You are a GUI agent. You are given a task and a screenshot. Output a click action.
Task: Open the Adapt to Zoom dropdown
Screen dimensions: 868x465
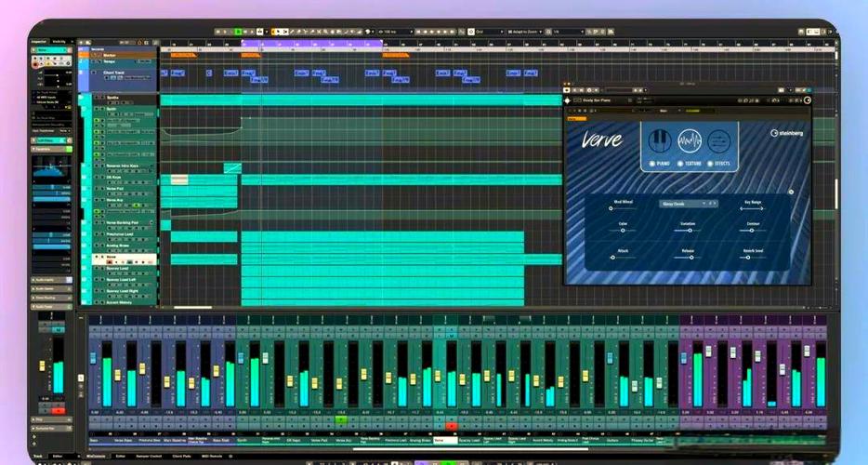(x=525, y=33)
